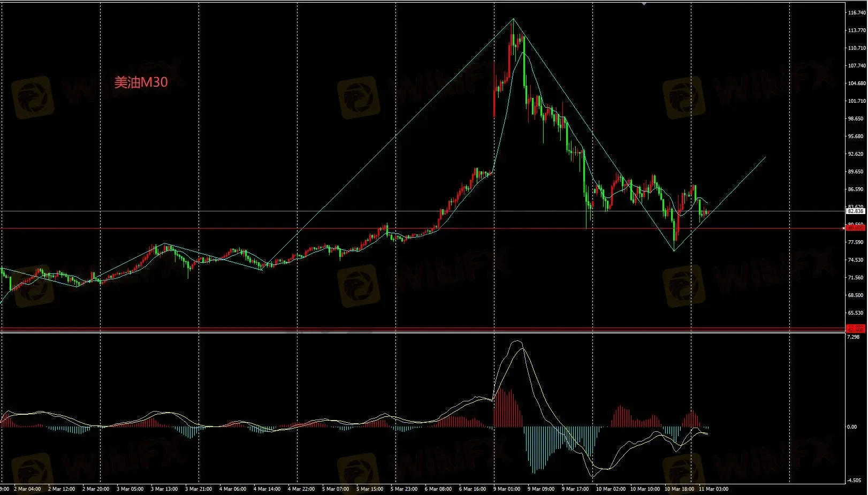
Task: Click the 4 Mar 14:00 time label
Action: pos(267,489)
